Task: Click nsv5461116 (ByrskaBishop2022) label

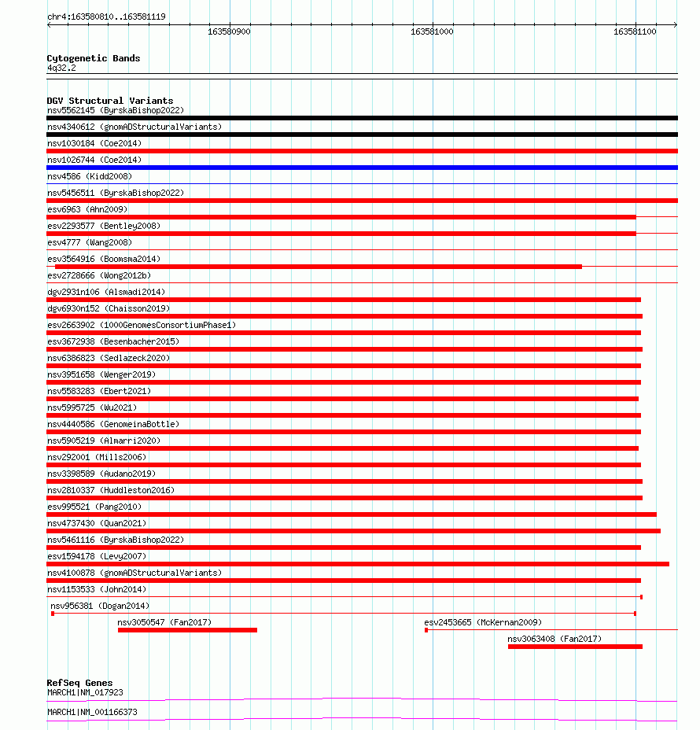Action: (116, 540)
